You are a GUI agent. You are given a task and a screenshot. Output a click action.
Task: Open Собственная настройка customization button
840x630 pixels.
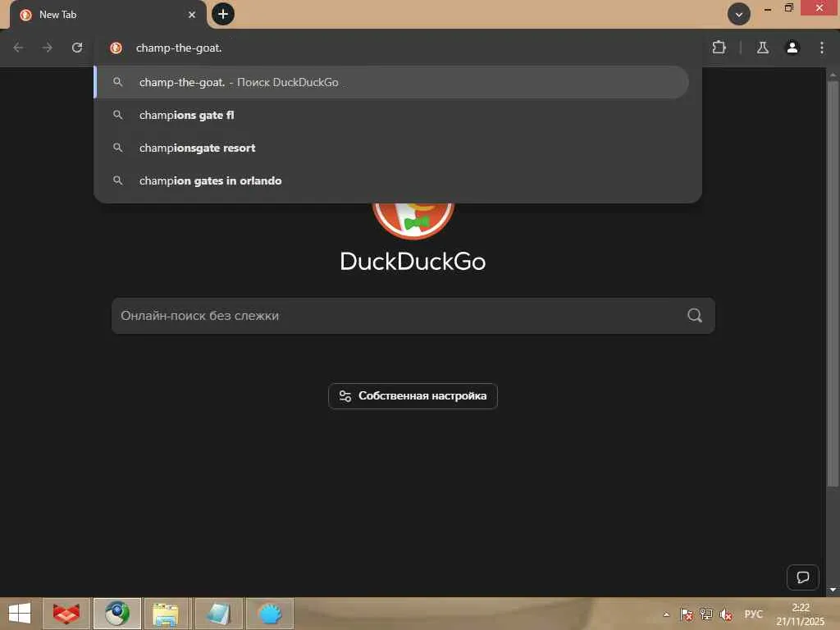tap(413, 396)
